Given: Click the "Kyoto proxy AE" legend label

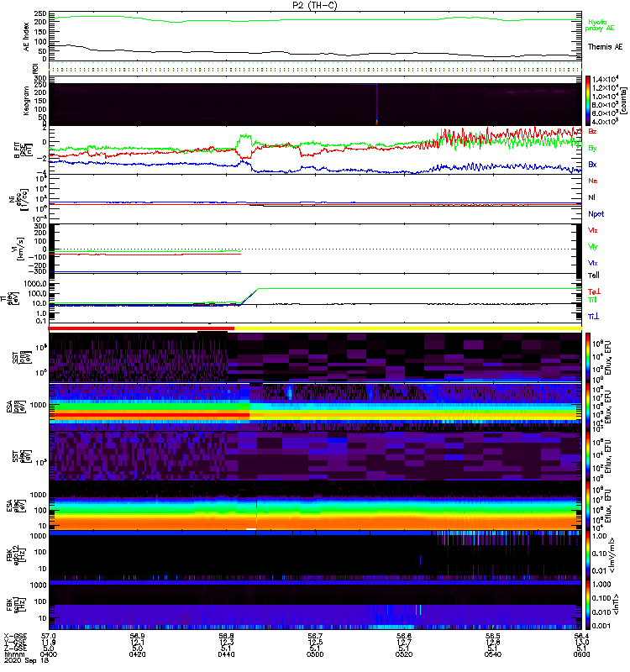Looking at the screenshot, I should pos(600,25).
